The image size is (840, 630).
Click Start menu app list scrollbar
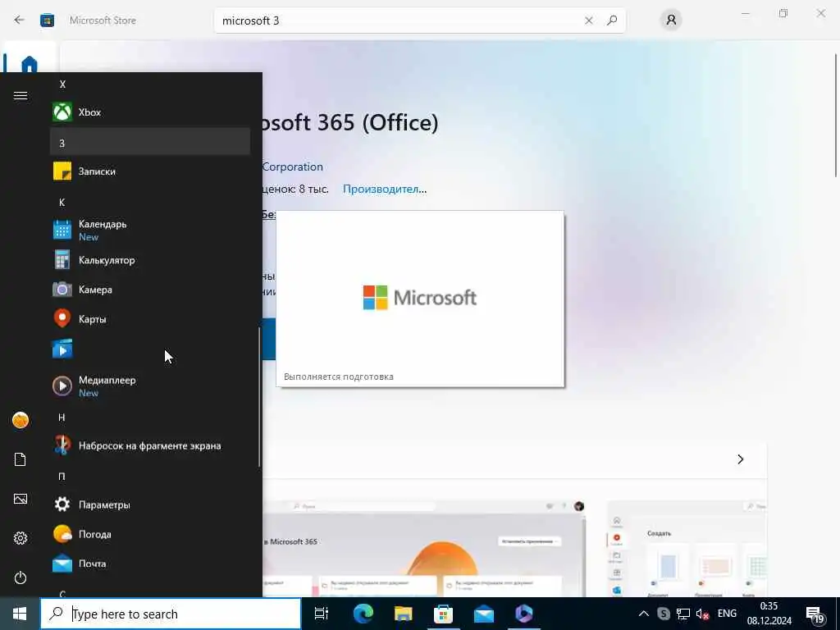pos(259,396)
